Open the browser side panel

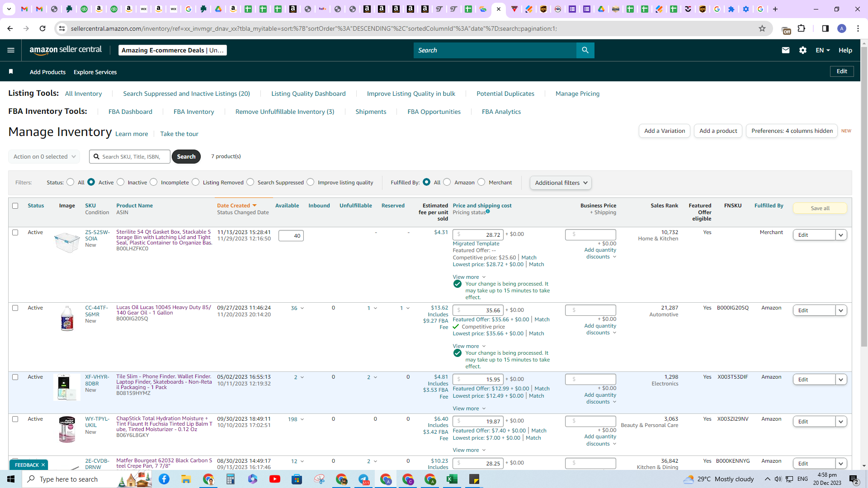point(826,28)
